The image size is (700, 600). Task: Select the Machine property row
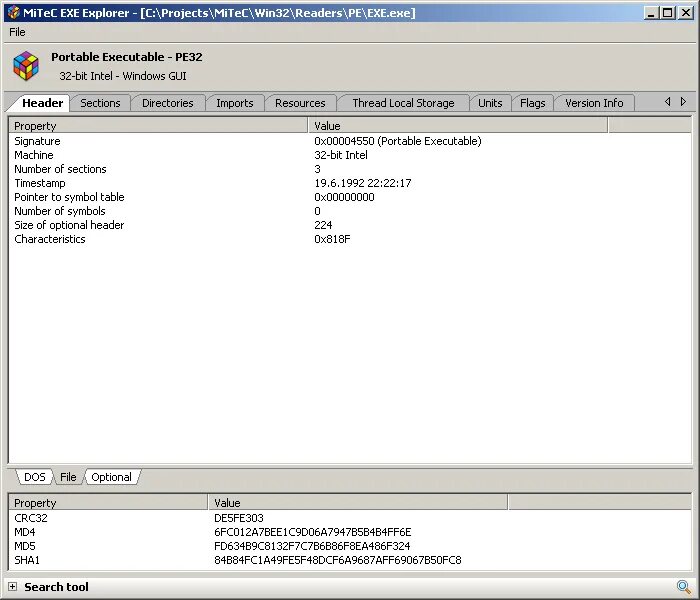(x=350, y=155)
